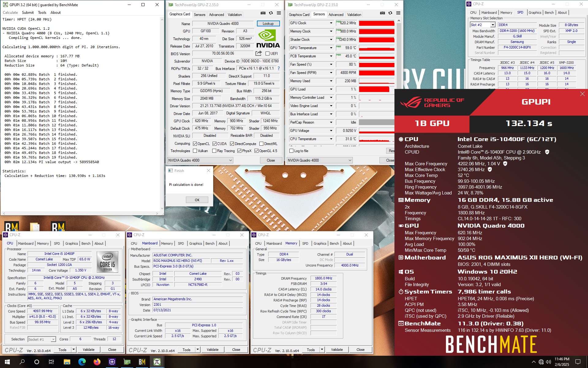Enable the Log to file checkbox

click(291, 151)
